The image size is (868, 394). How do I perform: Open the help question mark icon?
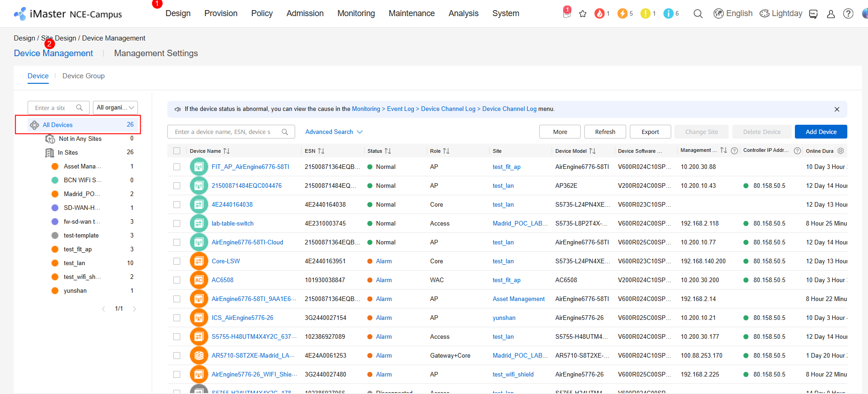click(848, 14)
